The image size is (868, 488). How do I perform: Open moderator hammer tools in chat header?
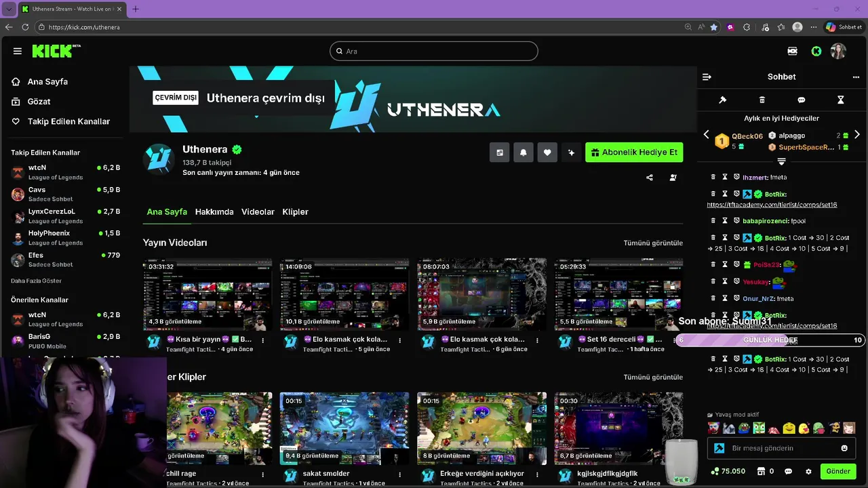point(723,100)
